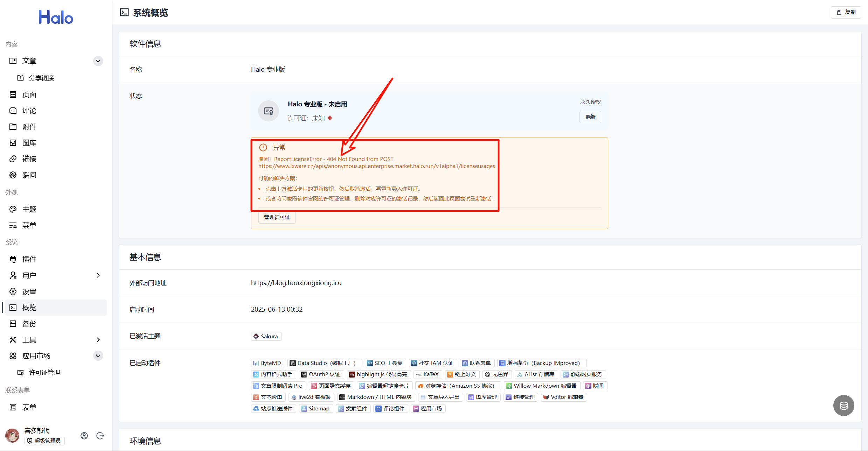Open 文章 in the sidebar
The width and height of the screenshot is (868, 451).
29,61
